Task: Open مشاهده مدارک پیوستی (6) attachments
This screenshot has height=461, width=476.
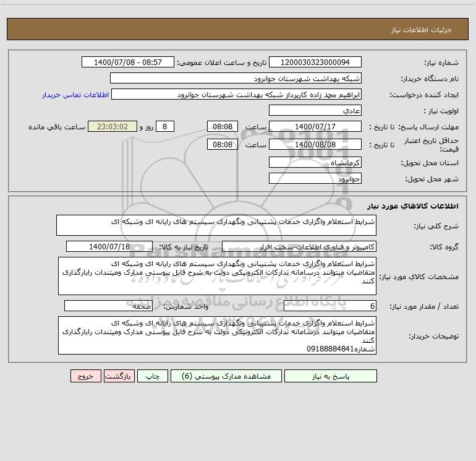Action: pos(226,376)
